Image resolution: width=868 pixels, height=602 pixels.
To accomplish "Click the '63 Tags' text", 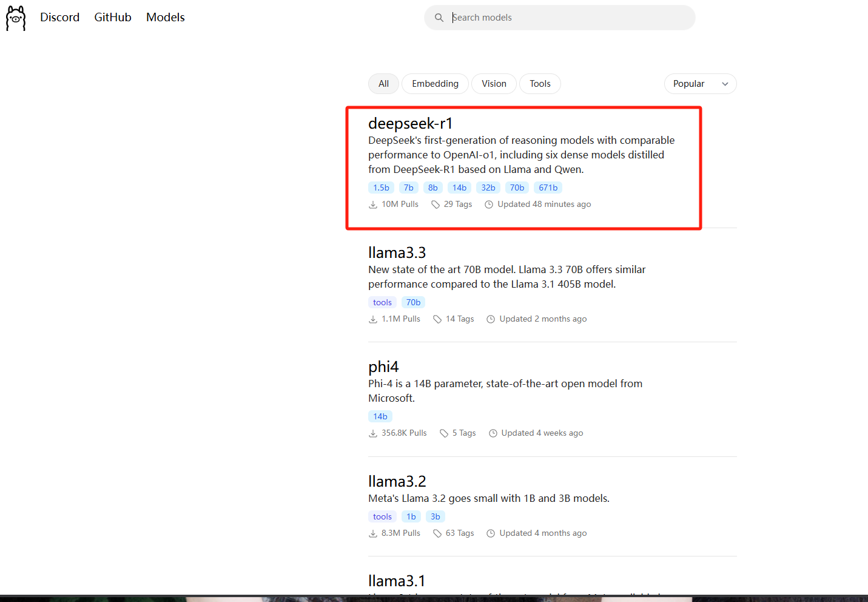I will coord(460,533).
